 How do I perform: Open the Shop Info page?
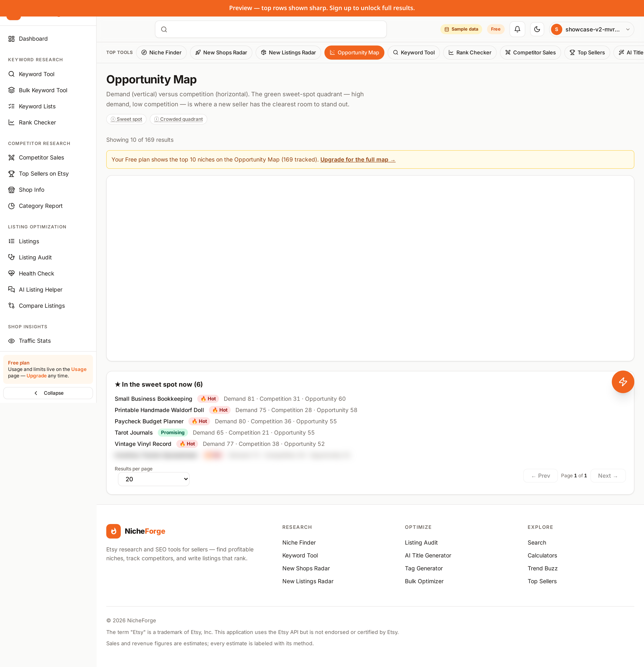(48, 190)
